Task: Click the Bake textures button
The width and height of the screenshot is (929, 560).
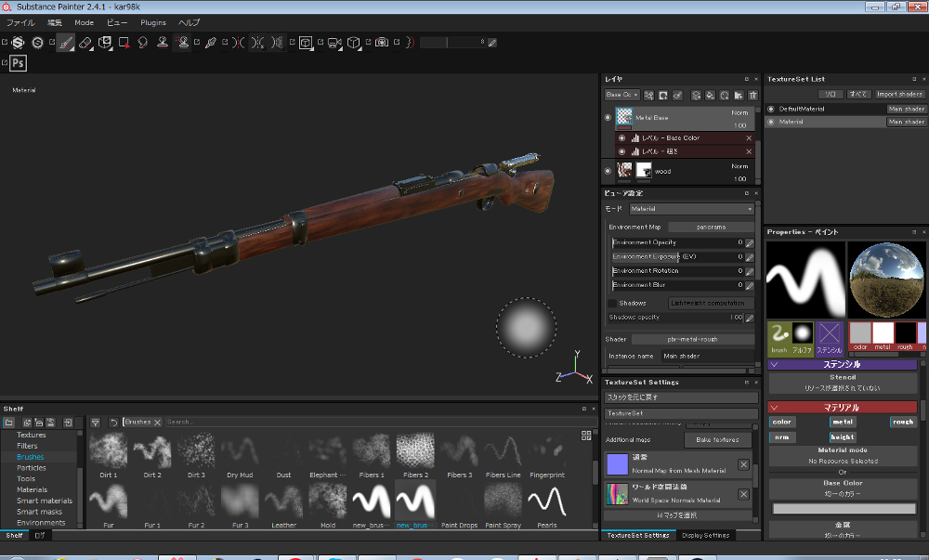Action: coord(717,440)
